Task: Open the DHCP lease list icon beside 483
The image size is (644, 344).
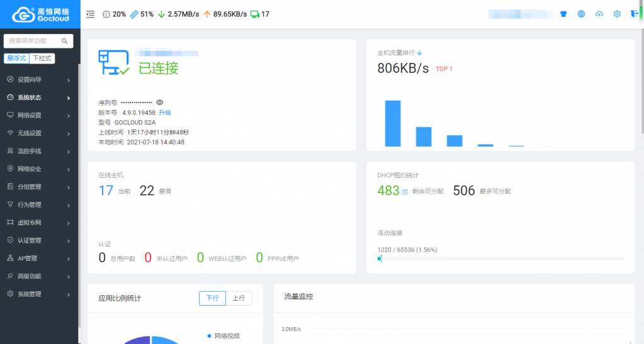Action: 405,192
